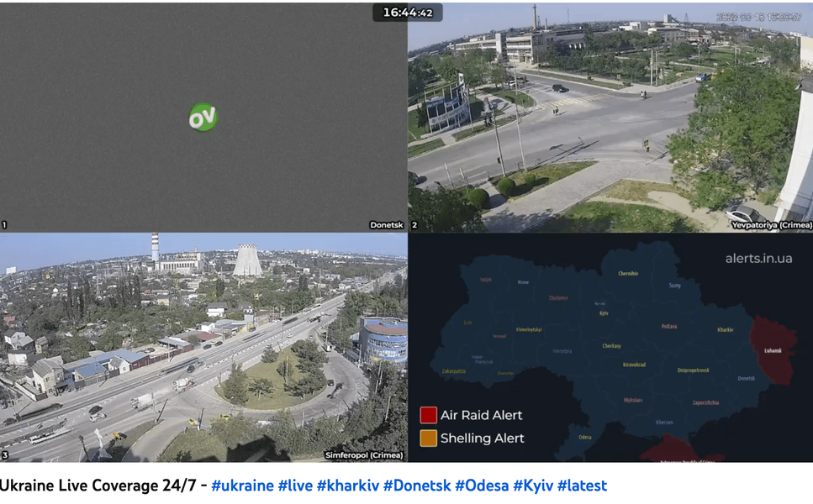Click the 16:44:42 clock overlay

click(408, 13)
